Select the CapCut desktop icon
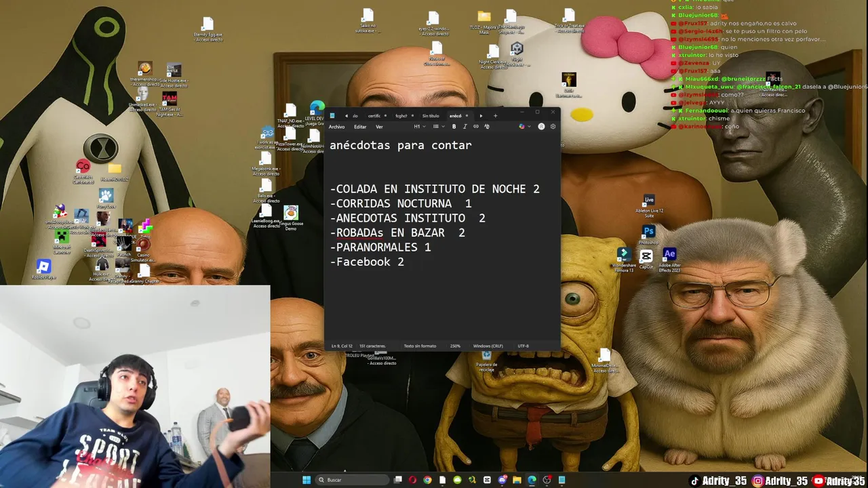868x488 pixels. click(x=646, y=259)
